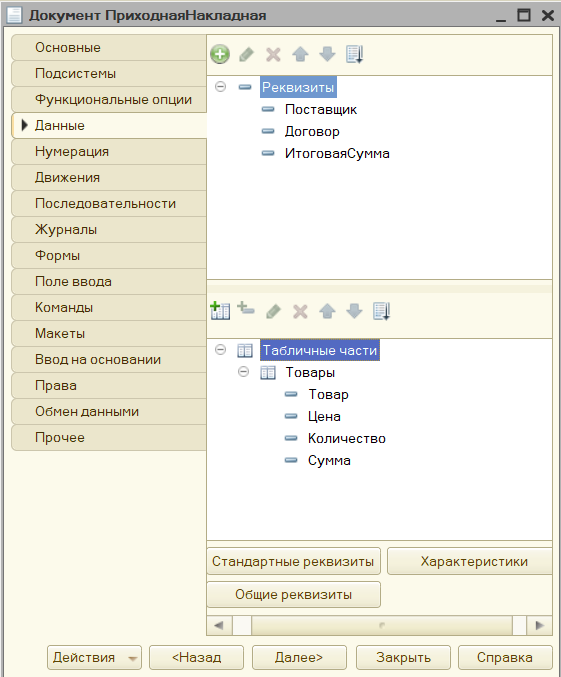
Task: Select the Товары tabular section
Action: click(310, 373)
